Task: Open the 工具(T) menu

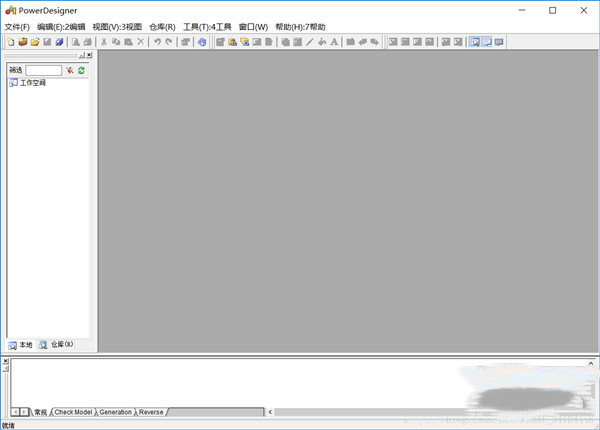Action: 207,27
